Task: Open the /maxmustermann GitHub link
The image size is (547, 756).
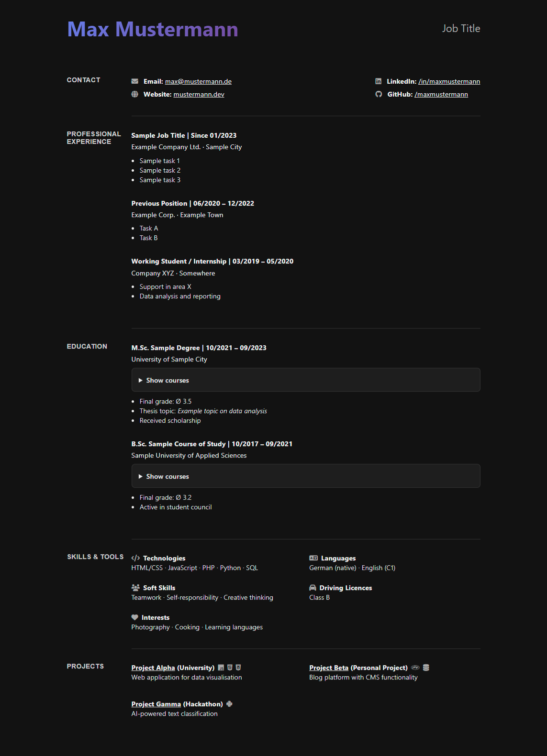Action: pyautogui.click(x=441, y=94)
